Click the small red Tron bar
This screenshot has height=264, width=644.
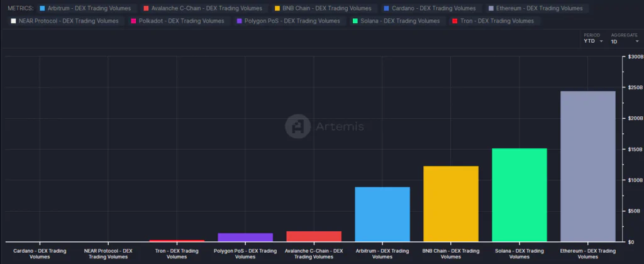click(x=177, y=241)
